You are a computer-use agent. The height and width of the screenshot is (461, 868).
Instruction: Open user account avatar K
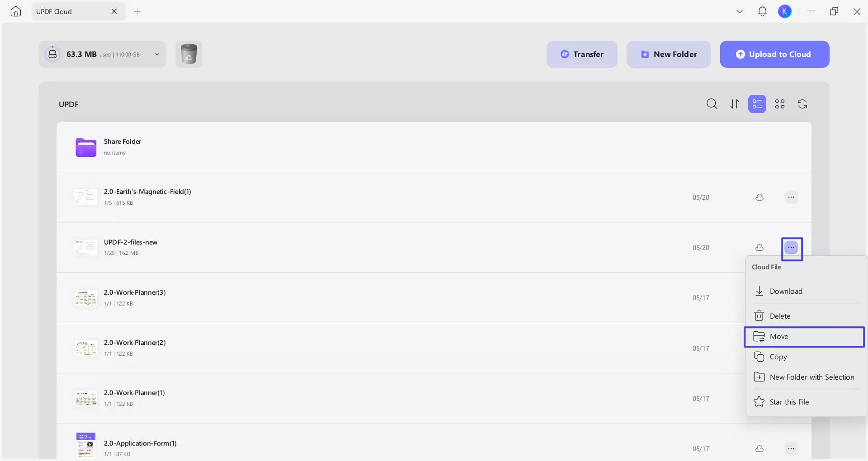point(785,11)
